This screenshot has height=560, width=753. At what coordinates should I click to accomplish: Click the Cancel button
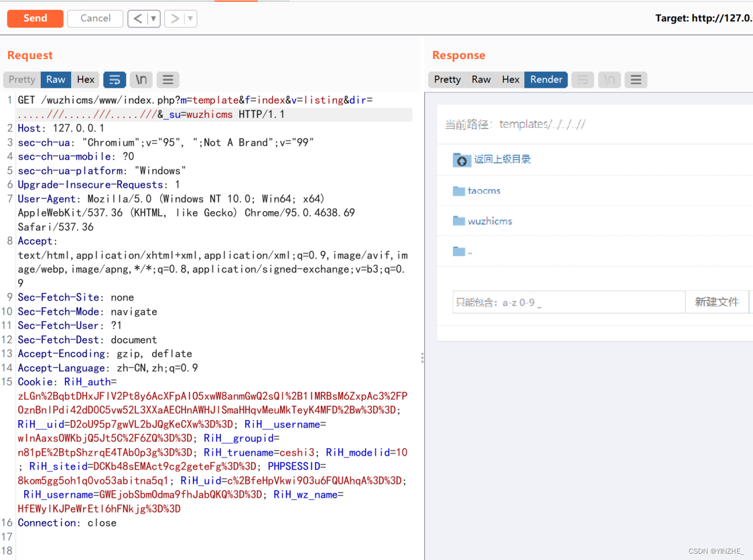(x=95, y=18)
